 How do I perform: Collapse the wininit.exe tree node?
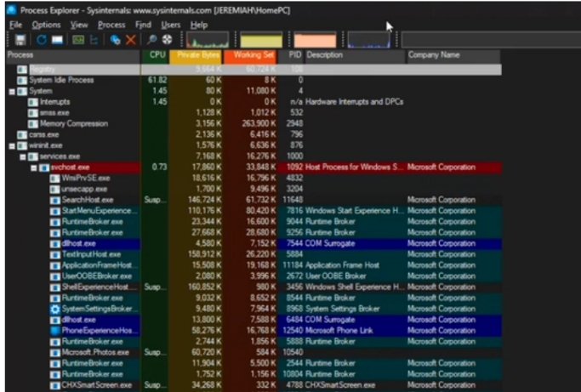(12, 145)
